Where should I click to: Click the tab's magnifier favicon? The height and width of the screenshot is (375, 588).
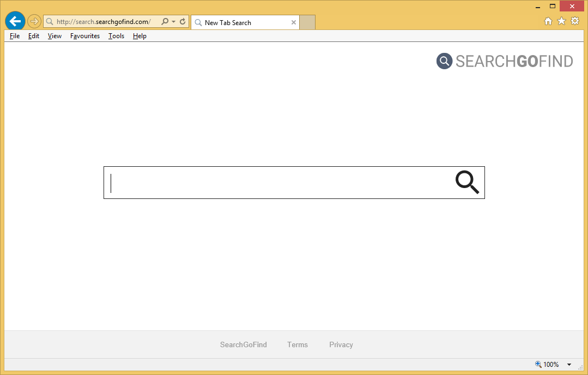198,22
